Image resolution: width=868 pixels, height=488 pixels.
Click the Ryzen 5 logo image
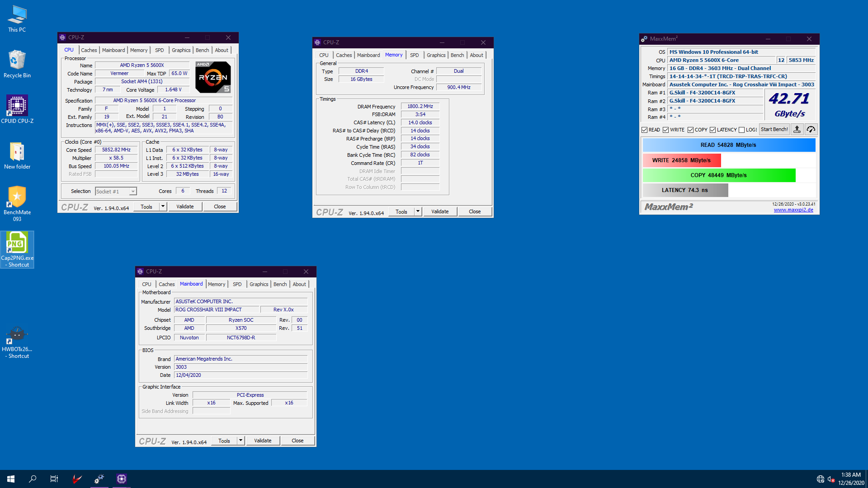click(x=213, y=77)
